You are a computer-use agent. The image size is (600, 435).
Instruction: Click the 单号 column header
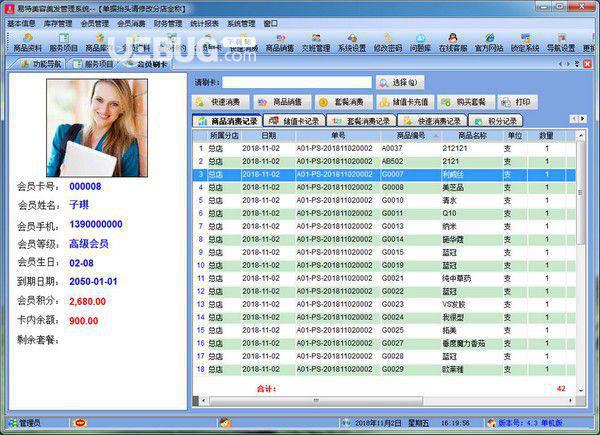click(x=338, y=135)
